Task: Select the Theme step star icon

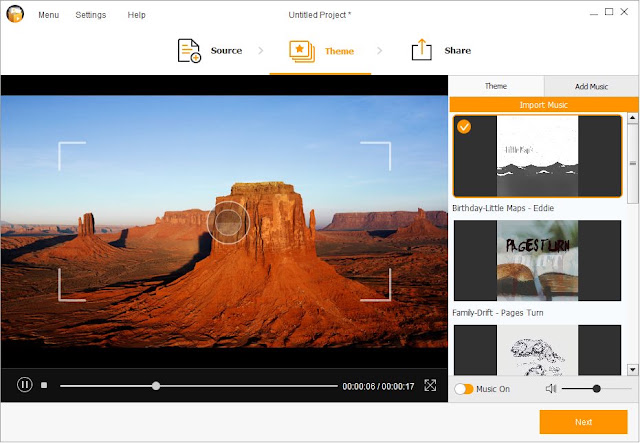Action: pyautogui.click(x=302, y=51)
